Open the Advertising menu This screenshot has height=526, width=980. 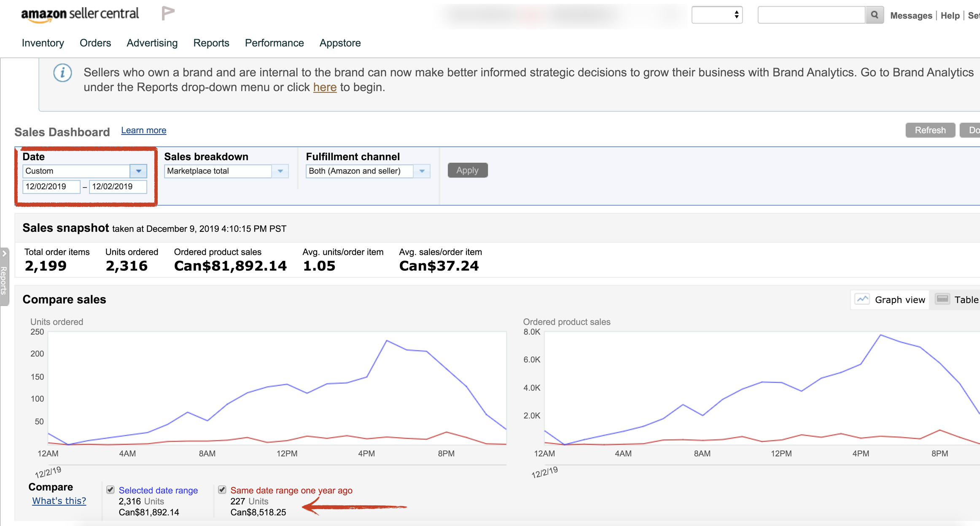152,43
